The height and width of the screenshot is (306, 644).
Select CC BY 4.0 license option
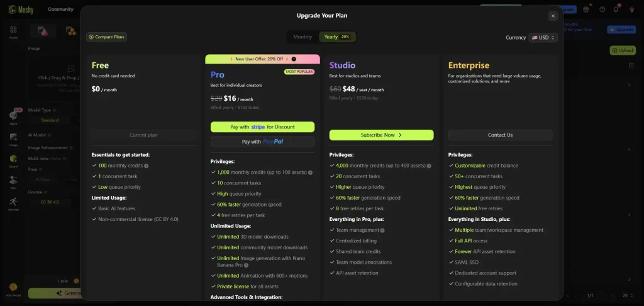point(50,202)
